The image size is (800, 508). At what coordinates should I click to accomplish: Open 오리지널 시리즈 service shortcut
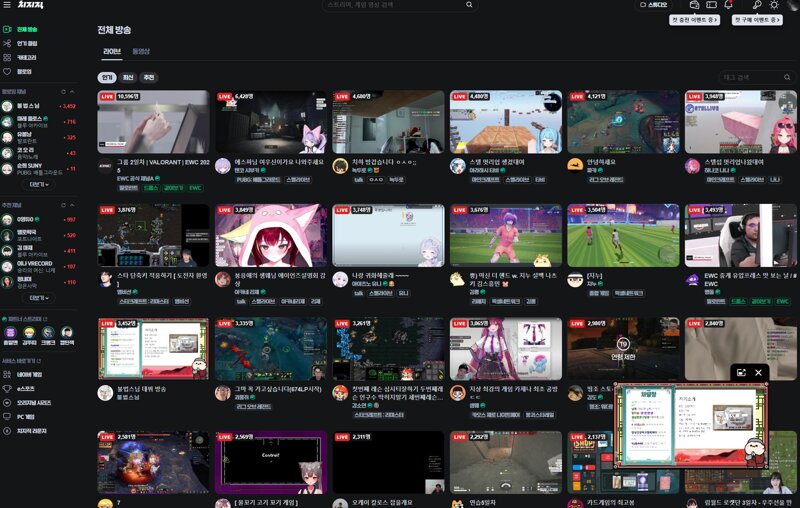pos(27,403)
